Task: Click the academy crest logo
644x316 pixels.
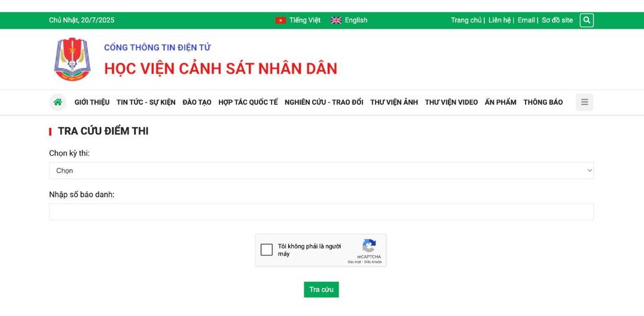Action: [x=72, y=60]
